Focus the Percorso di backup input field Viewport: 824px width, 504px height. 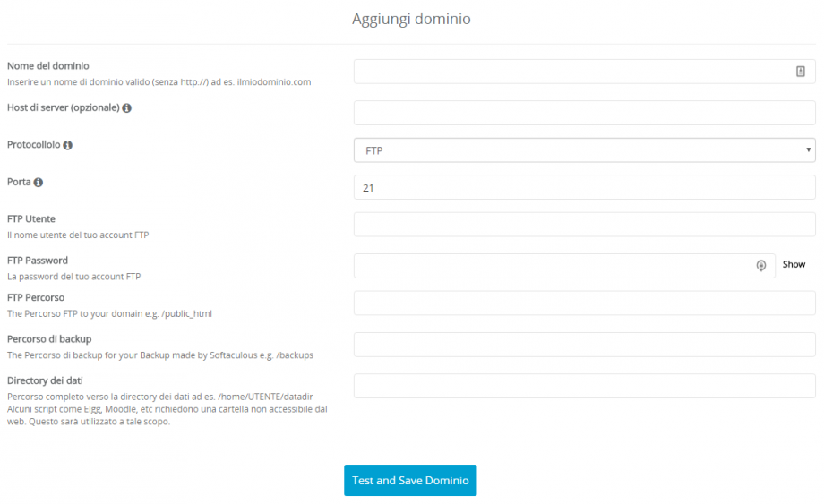click(x=584, y=345)
